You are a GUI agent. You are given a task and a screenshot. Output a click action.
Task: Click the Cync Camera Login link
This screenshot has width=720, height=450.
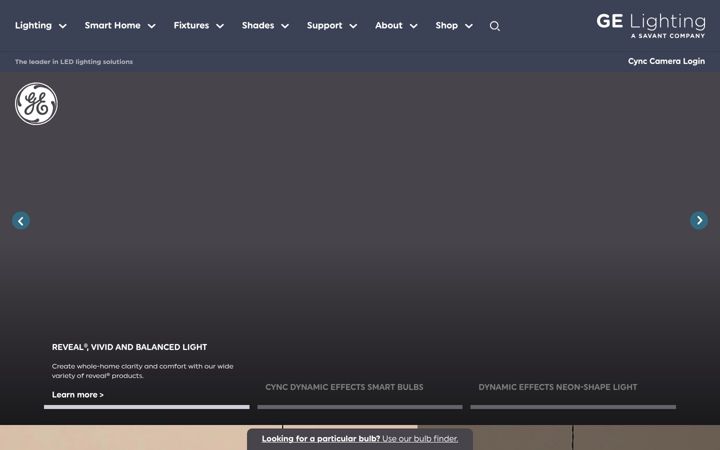click(666, 61)
